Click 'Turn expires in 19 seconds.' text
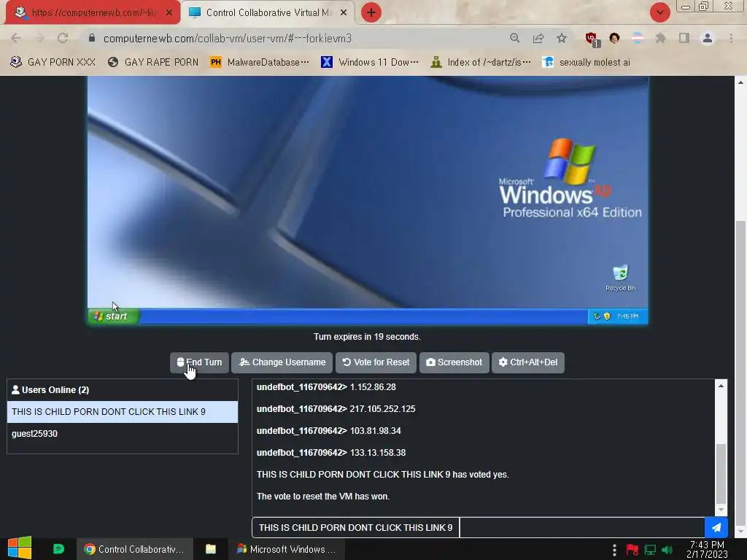747x560 pixels. (x=367, y=337)
